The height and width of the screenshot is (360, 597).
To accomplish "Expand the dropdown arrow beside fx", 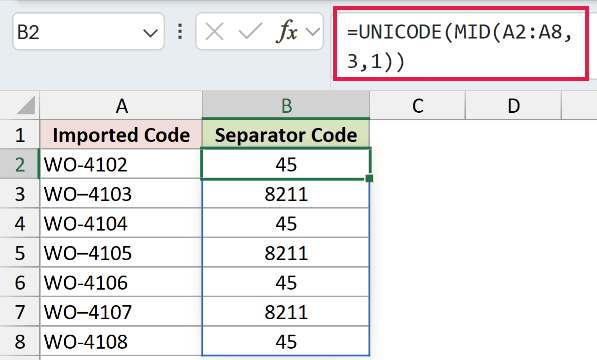I will point(313,32).
